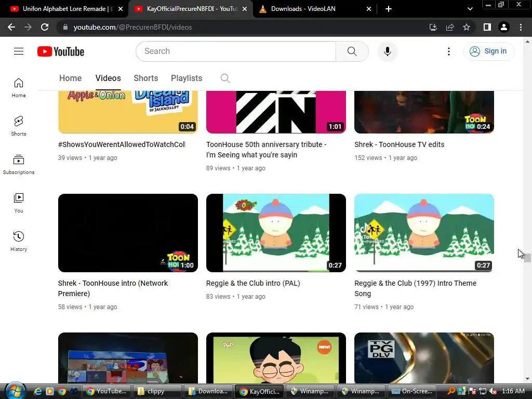Bookmark this page with star icon
Screen dimensions: 532x399
coord(467,27)
